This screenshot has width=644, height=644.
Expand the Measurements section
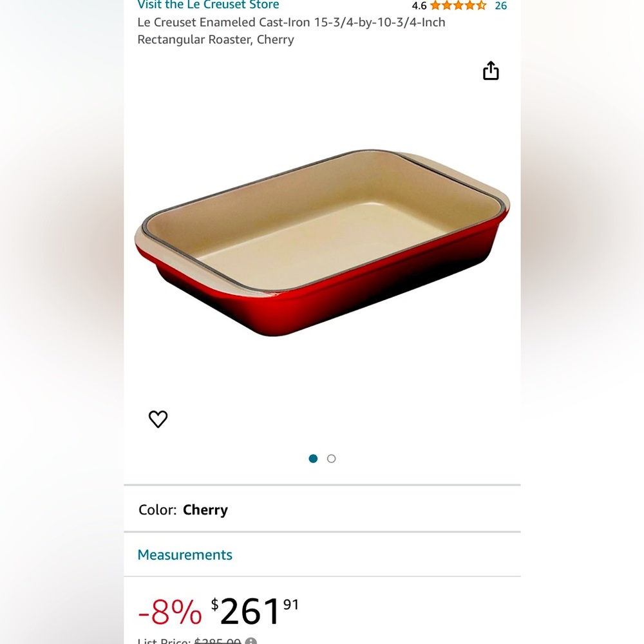tap(185, 554)
